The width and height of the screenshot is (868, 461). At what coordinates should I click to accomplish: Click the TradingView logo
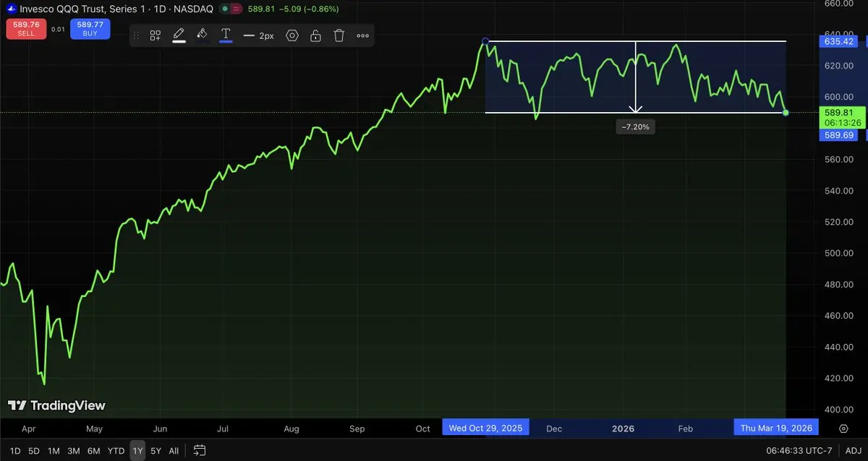point(56,406)
